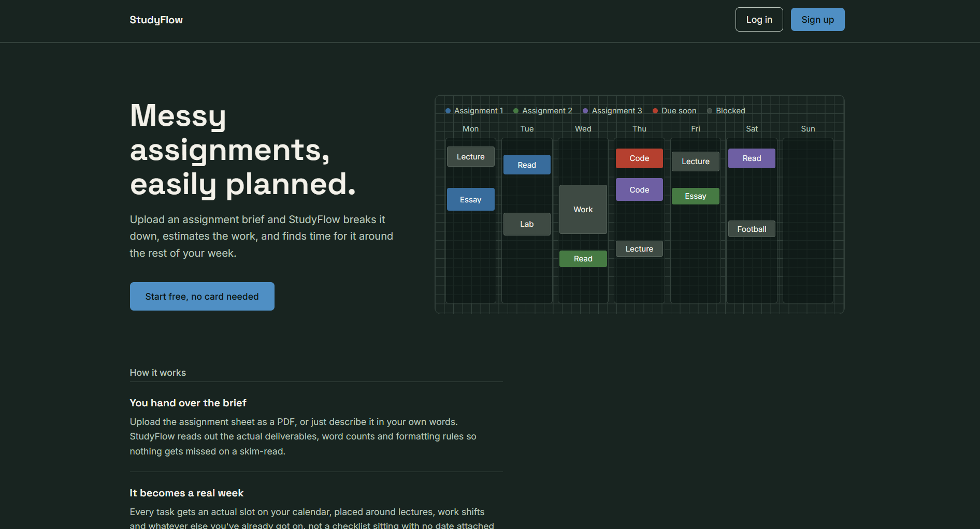This screenshot has height=529, width=980.
Task: Select the Wednesday Work block
Action: point(583,210)
